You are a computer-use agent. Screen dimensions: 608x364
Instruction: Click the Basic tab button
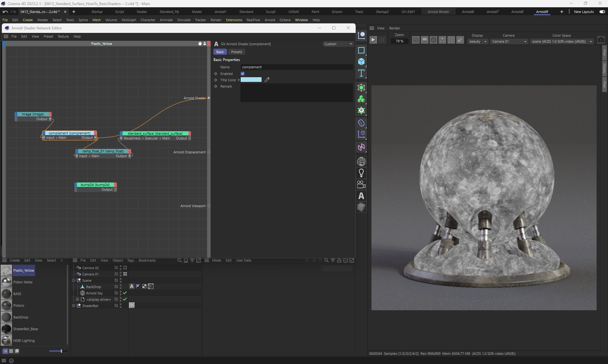click(x=220, y=52)
